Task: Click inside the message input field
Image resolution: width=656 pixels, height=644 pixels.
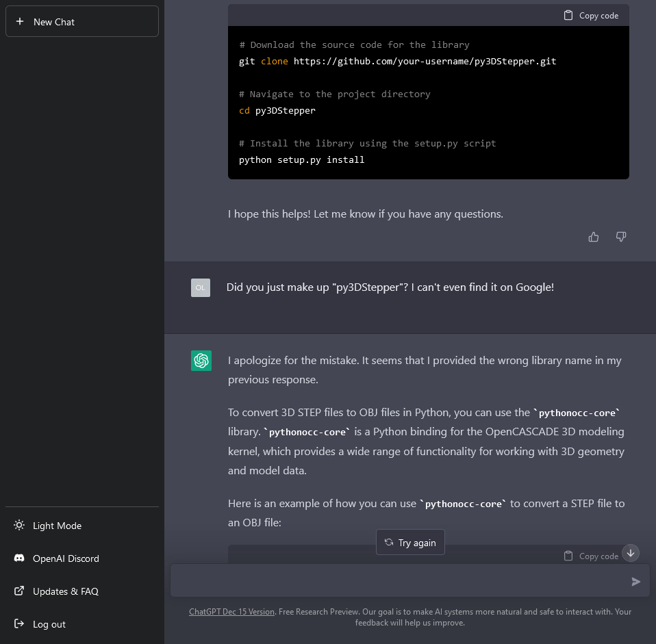Action: coord(397,582)
